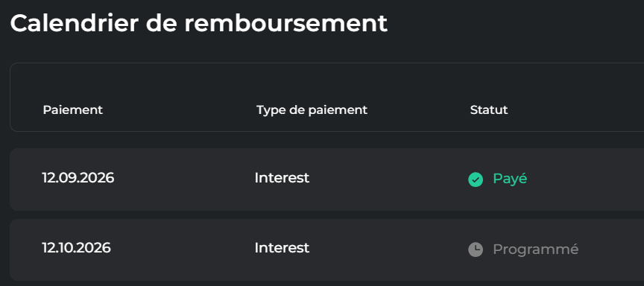This screenshot has height=286, width=644.
Task: Sort by the Statut column header
Action: point(489,110)
